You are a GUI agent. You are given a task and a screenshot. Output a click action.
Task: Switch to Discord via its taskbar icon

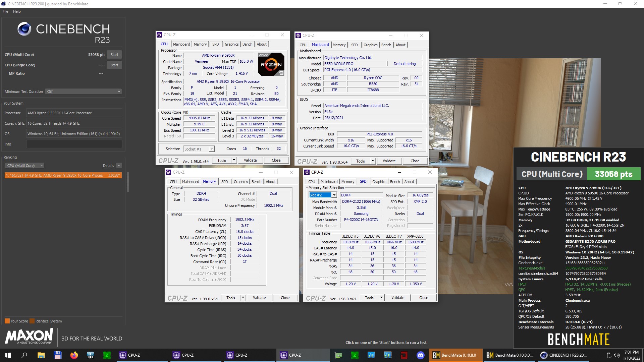(x=420, y=355)
